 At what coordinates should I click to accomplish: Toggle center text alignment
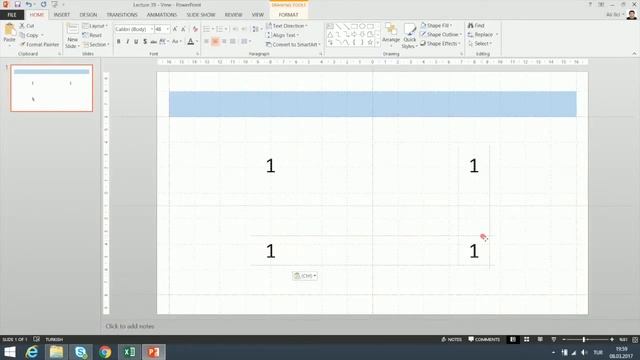215,42
